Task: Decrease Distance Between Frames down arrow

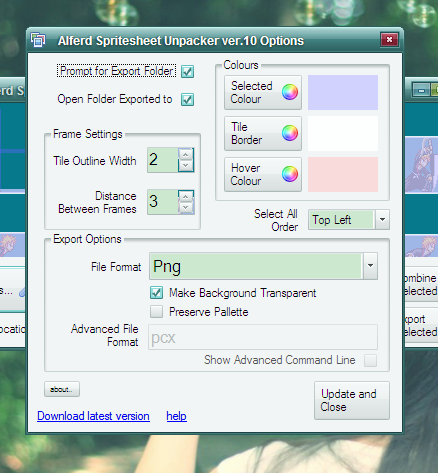Action: 186,208
